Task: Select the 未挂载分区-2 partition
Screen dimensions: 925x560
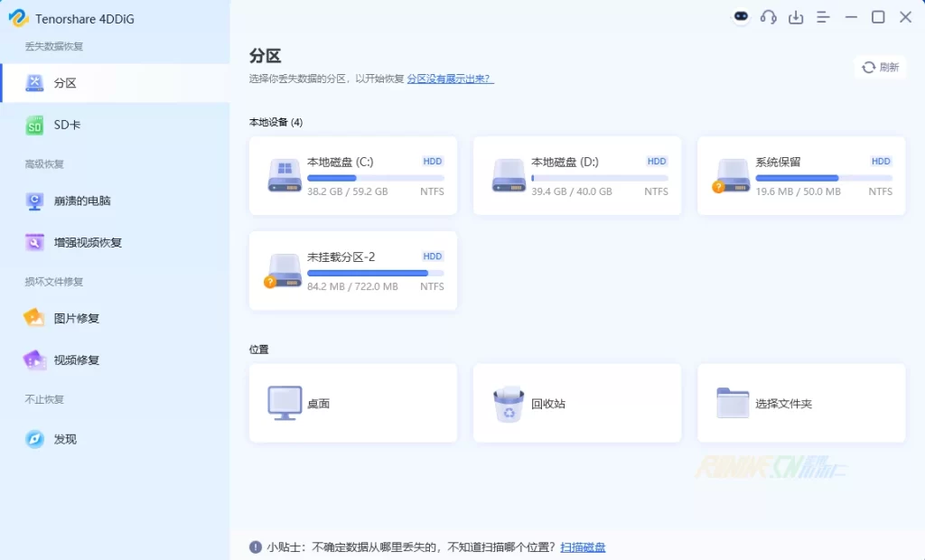Action: coord(352,271)
